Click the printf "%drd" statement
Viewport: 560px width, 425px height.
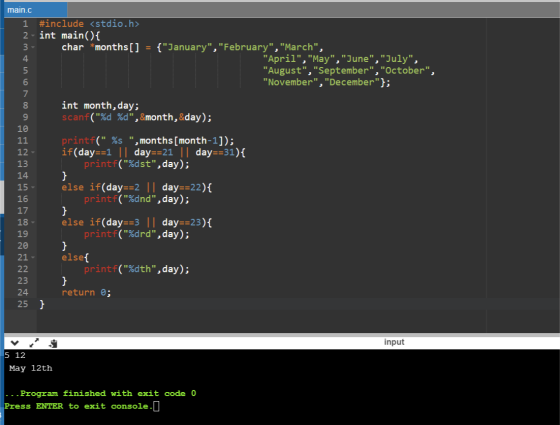tap(136, 234)
